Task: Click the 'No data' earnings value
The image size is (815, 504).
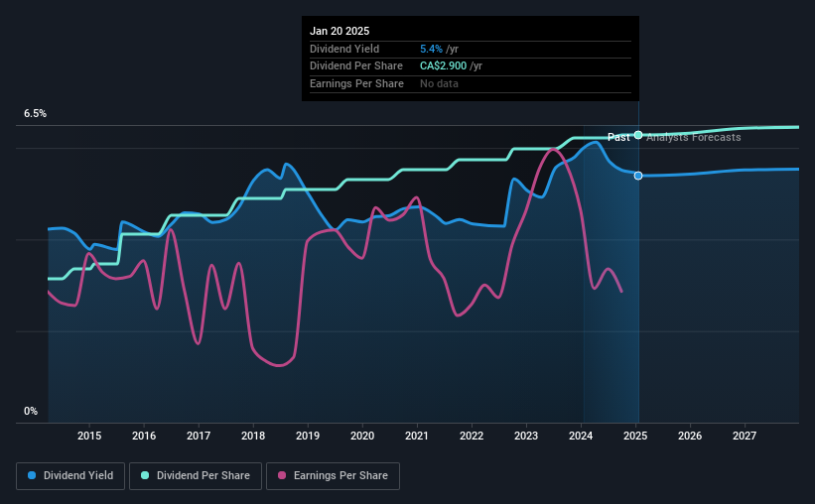Action: (439, 83)
